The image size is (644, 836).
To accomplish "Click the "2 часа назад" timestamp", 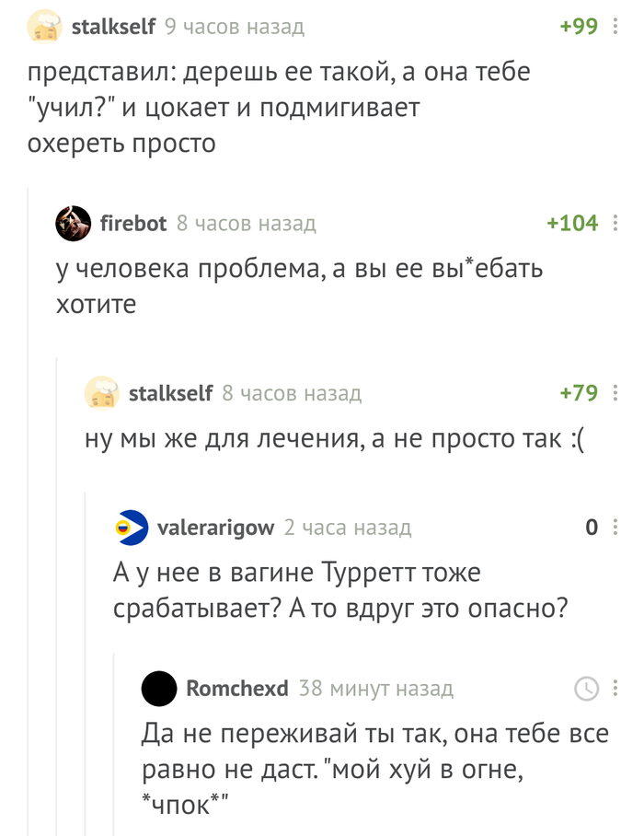I will pos(347,528).
